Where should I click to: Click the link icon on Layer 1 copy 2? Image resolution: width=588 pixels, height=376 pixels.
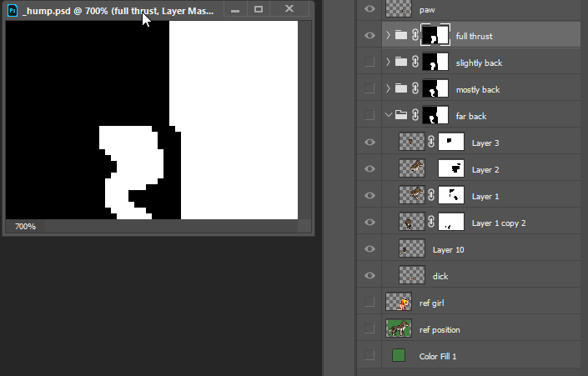tap(431, 223)
